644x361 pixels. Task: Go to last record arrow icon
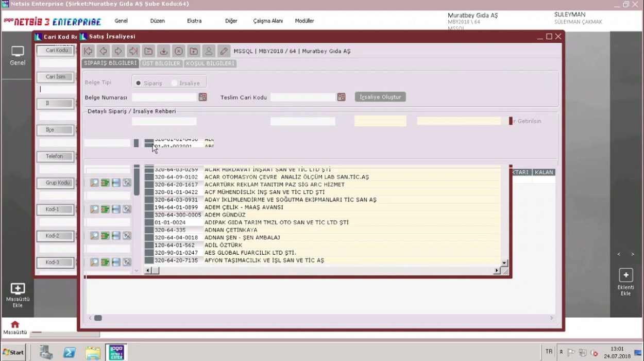point(133,51)
